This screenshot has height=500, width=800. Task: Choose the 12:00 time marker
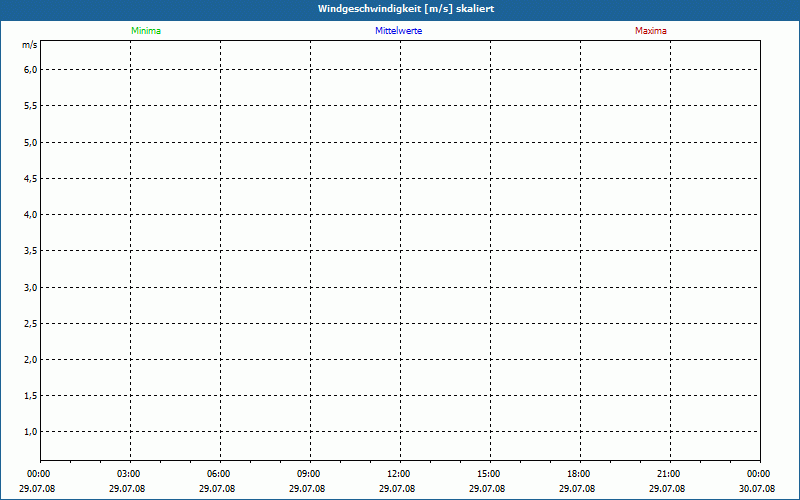click(x=398, y=474)
